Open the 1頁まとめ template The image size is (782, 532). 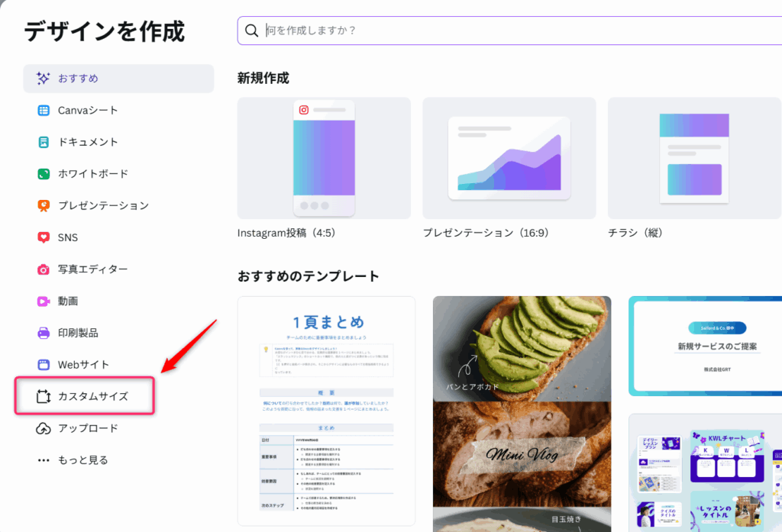point(327,412)
